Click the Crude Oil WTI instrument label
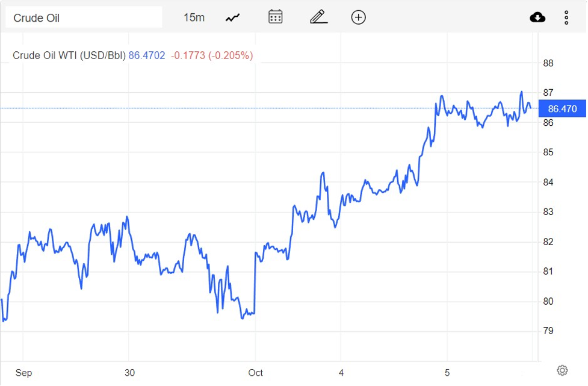This screenshot has width=588, height=386. pos(68,55)
